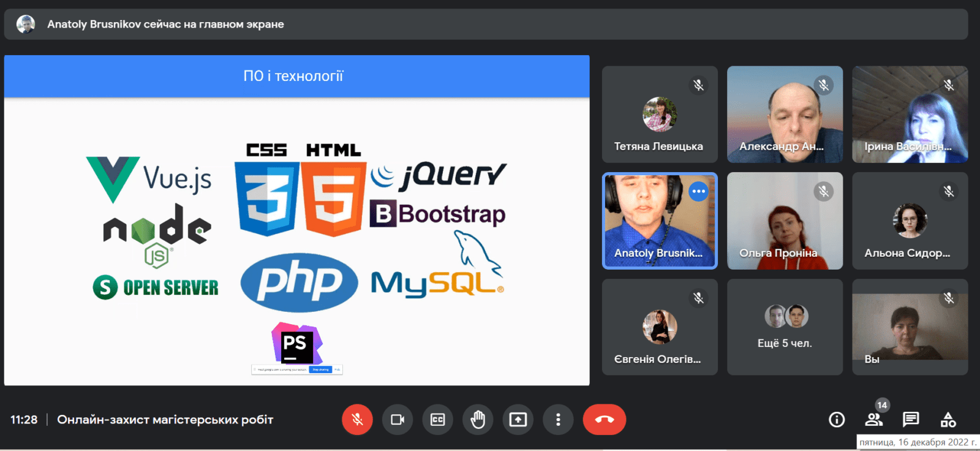Unmute the microphone with the red mic button
Viewport: 980px width, 451px height.
click(x=357, y=420)
